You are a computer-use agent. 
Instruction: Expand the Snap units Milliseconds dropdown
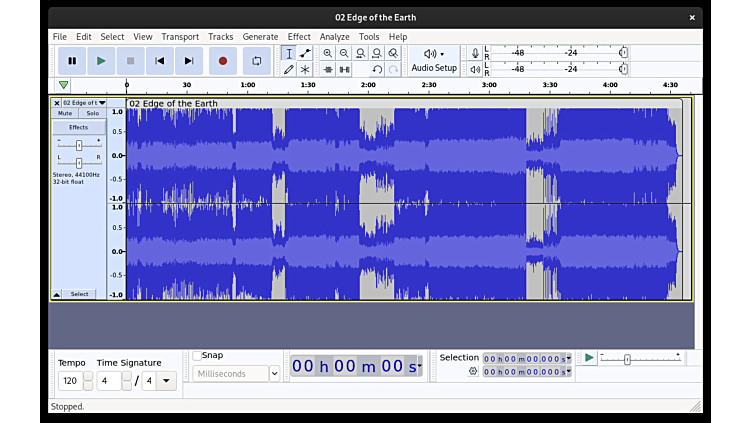point(274,374)
